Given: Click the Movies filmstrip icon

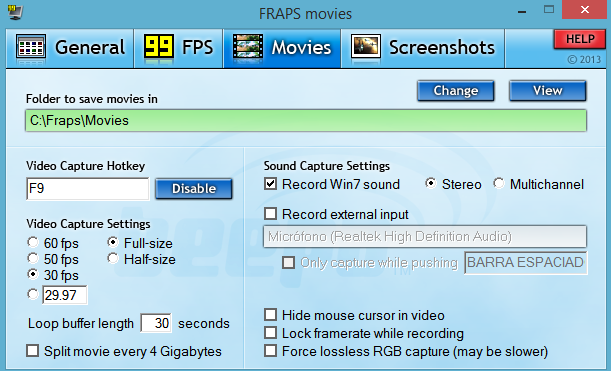Looking at the screenshot, I should pos(248,47).
